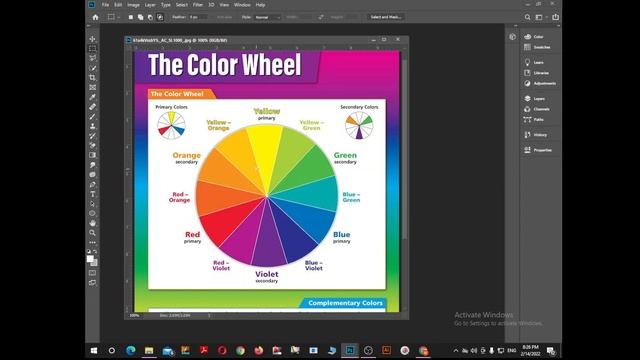Select the Lasso tool
This screenshot has height=360, width=640.
point(93,58)
